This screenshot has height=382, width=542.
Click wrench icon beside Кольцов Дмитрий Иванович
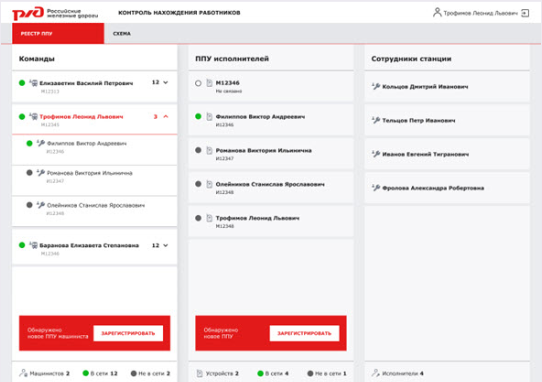(376, 86)
